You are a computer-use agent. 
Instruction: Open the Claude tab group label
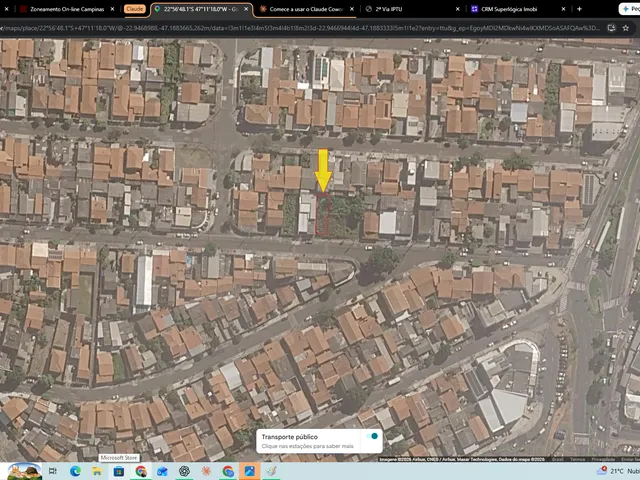tap(134, 9)
